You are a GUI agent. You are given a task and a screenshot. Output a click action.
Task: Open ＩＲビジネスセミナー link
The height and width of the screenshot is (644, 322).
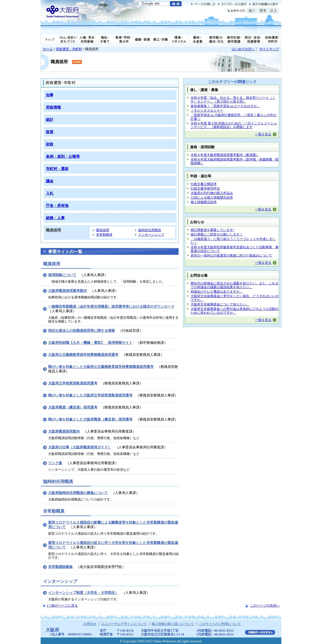(207, 111)
